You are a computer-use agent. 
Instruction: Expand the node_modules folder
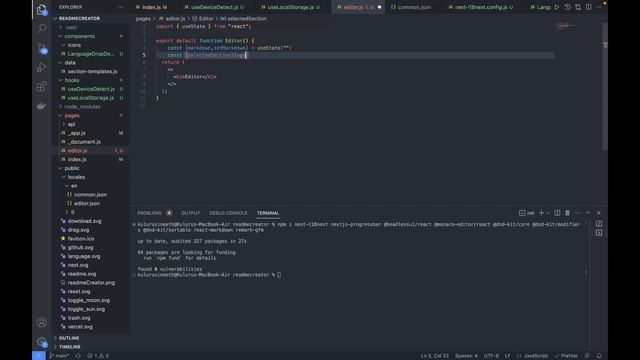(82, 107)
